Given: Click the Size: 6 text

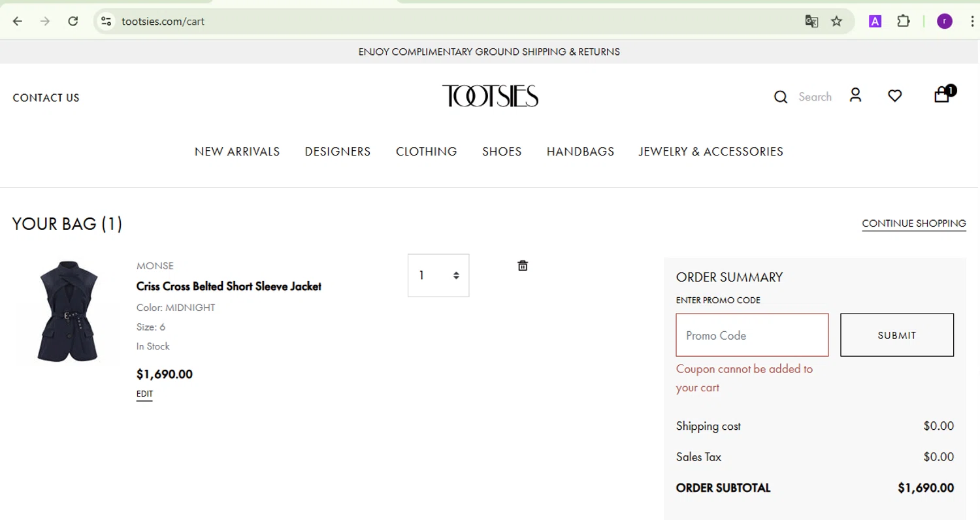Looking at the screenshot, I should pos(151,327).
